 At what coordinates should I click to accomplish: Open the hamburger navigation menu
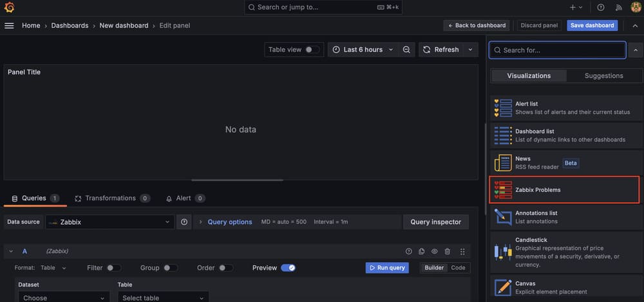click(9, 26)
